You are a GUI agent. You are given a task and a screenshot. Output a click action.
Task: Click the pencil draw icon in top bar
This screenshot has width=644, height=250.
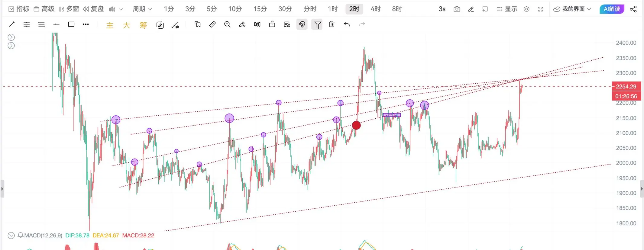(x=471, y=9)
